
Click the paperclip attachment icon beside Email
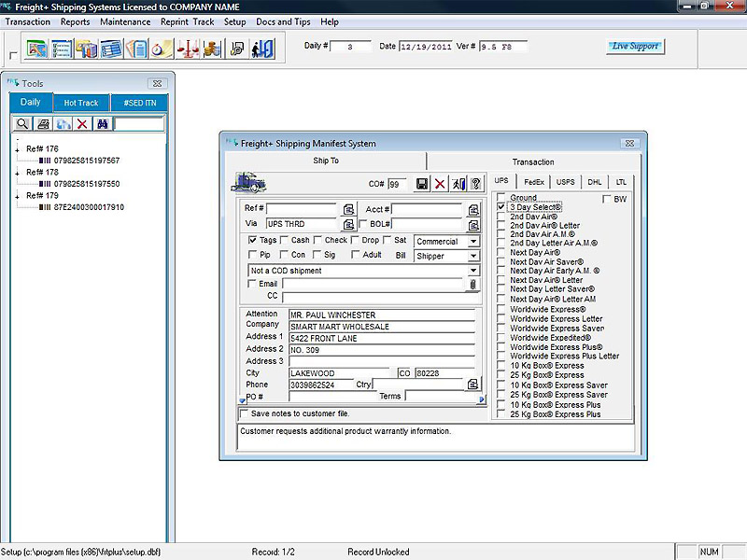click(472, 285)
